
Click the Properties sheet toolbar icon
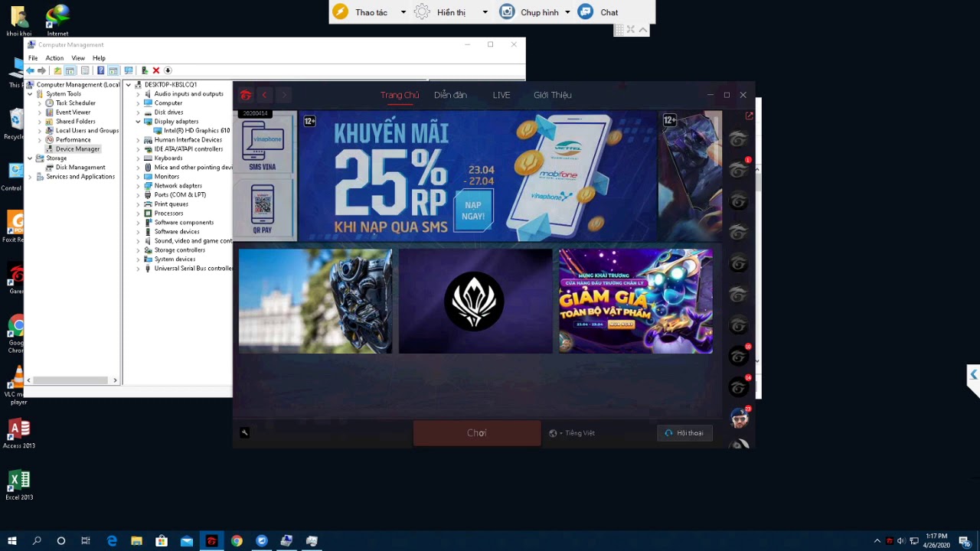[85, 70]
